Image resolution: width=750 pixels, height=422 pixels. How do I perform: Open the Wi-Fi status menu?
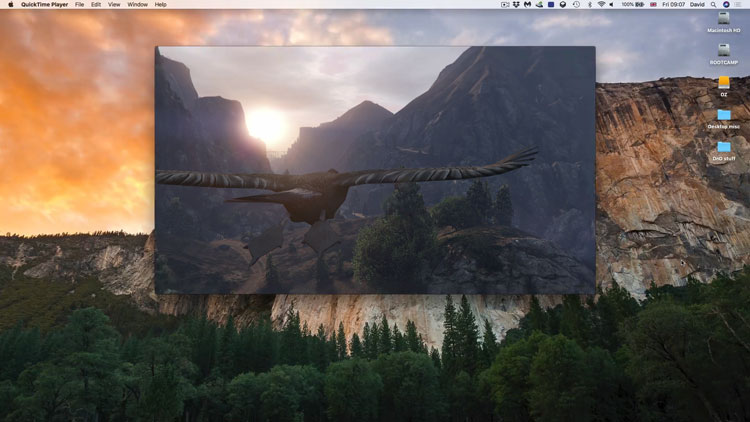pyautogui.click(x=601, y=4)
